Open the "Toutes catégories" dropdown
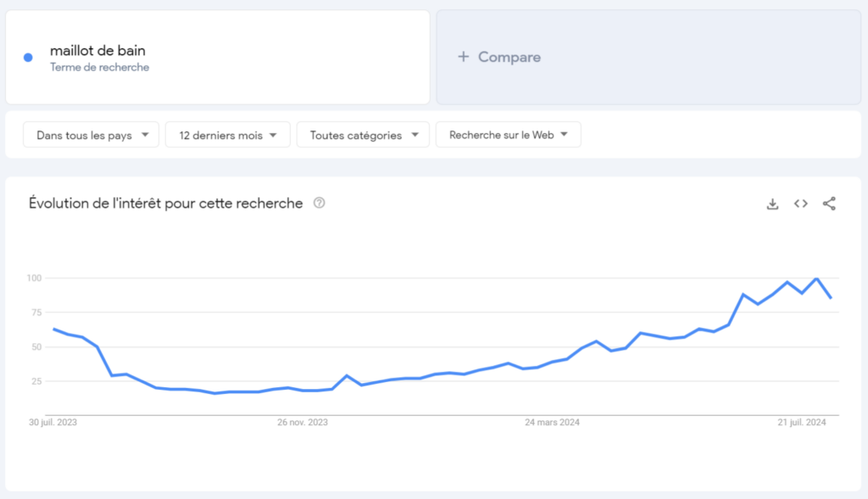Image resolution: width=868 pixels, height=499 pixels. tap(363, 135)
